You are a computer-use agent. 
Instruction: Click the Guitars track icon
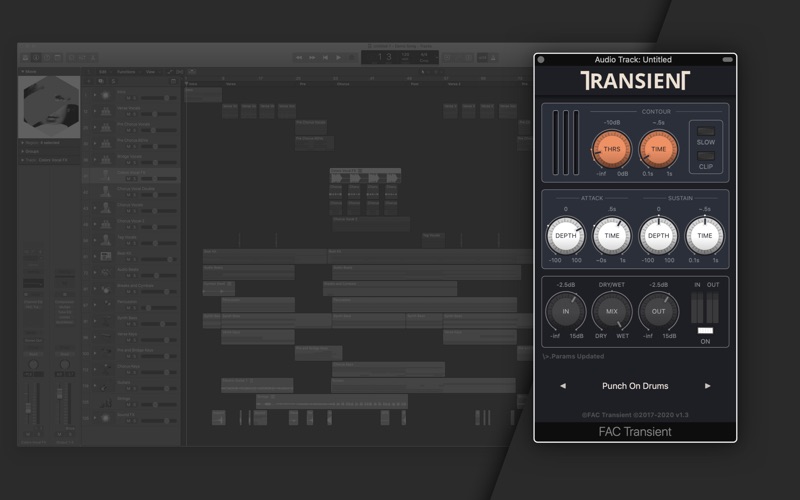click(106, 386)
